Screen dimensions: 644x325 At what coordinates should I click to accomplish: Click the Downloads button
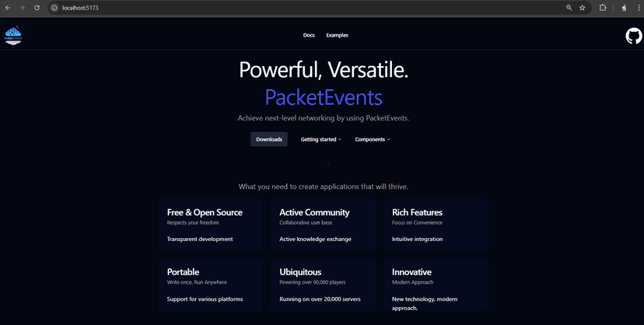click(269, 139)
